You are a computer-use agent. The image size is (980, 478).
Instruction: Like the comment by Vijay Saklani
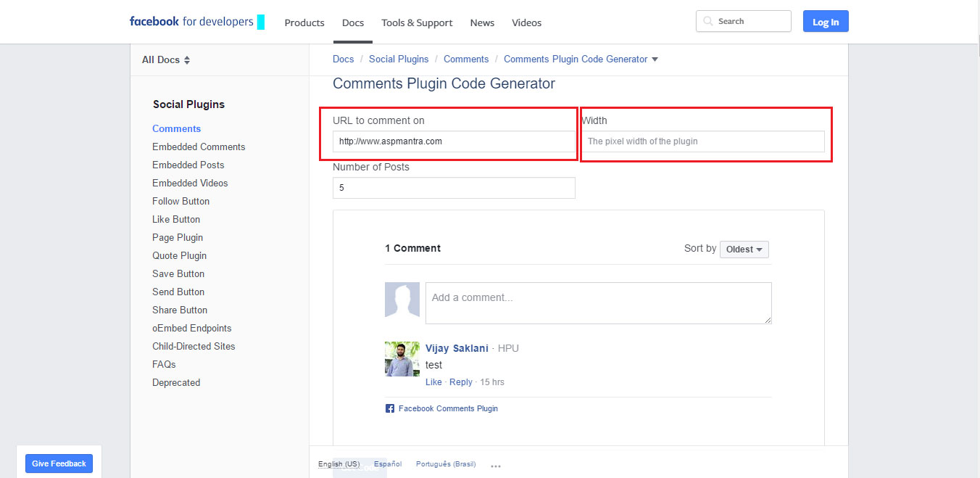click(x=433, y=382)
